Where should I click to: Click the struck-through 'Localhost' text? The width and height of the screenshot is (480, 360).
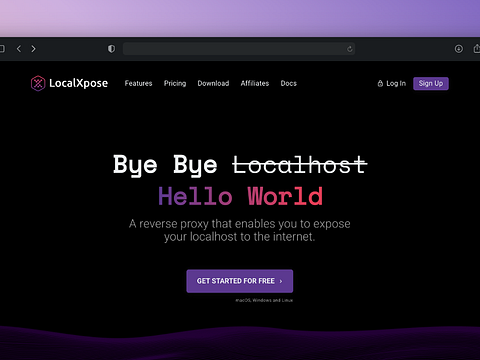pyautogui.click(x=300, y=165)
